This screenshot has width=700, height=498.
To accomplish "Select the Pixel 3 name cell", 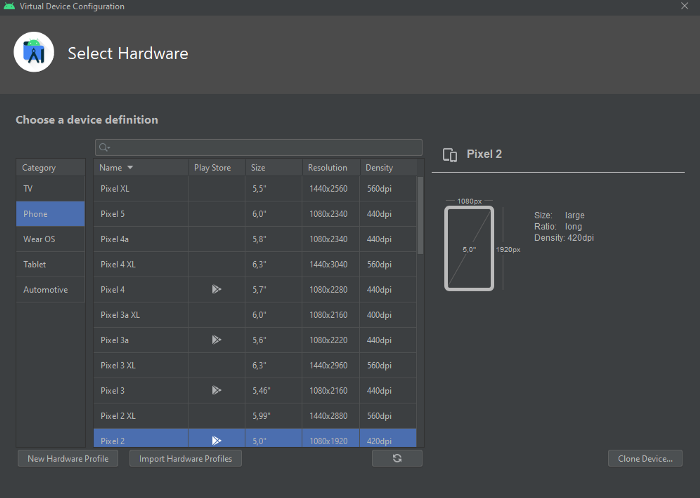I will click(x=141, y=390).
